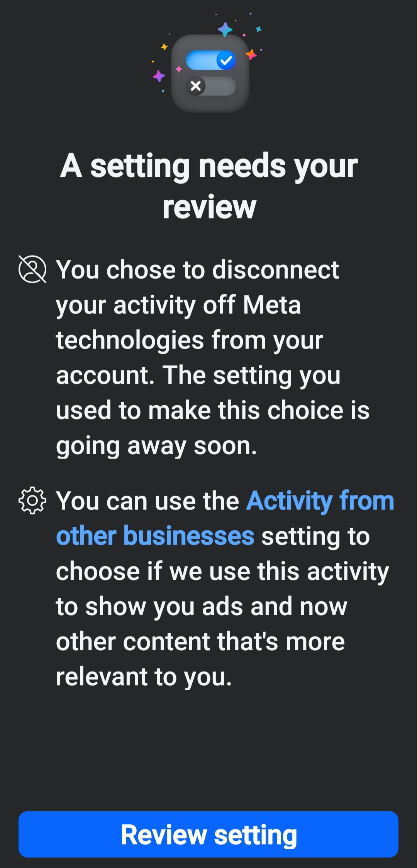Click the small yellow sparkle star
Viewport: 417px width, 868px height.
click(164, 47)
